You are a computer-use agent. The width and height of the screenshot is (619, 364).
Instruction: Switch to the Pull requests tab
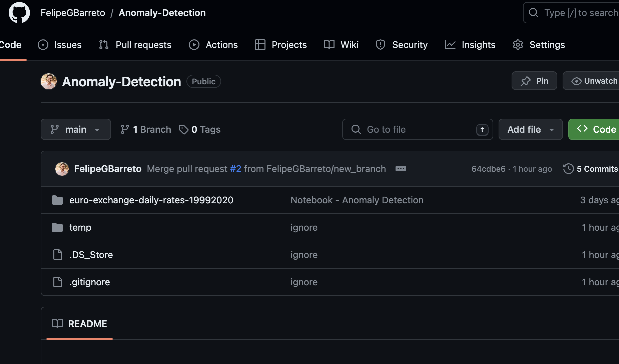pyautogui.click(x=135, y=45)
